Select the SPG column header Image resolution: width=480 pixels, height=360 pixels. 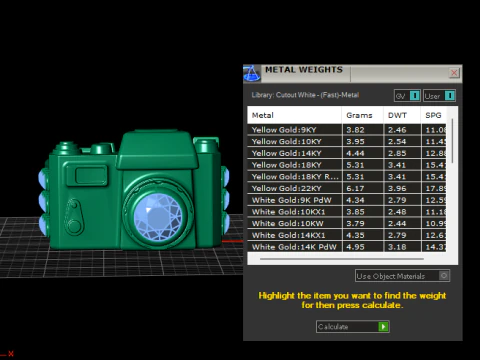point(434,115)
